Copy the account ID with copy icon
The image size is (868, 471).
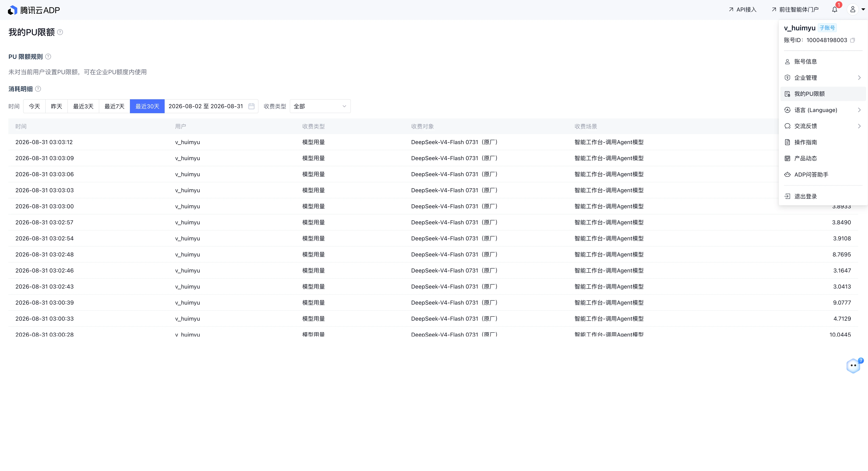tap(852, 40)
